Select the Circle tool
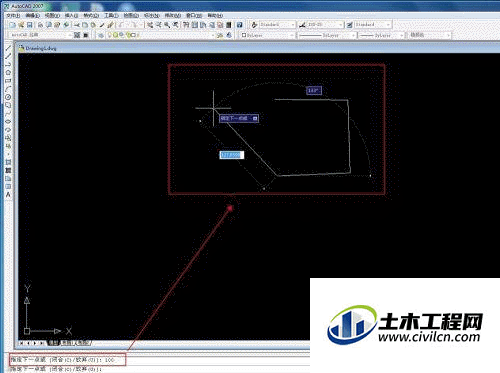The width and height of the screenshot is (500, 373). [x=8, y=97]
